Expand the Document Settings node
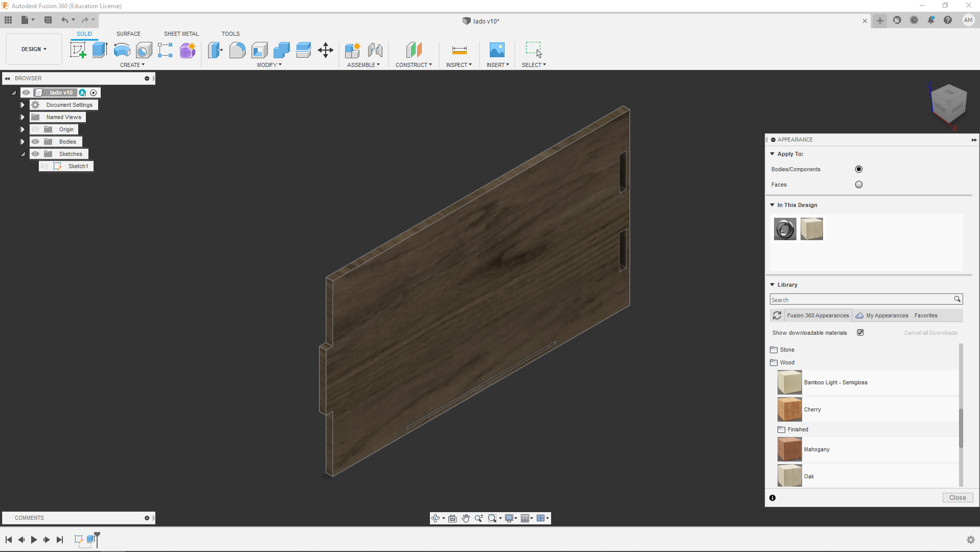Image resolution: width=980 pixels, height=552 pixels. [22, 105]
